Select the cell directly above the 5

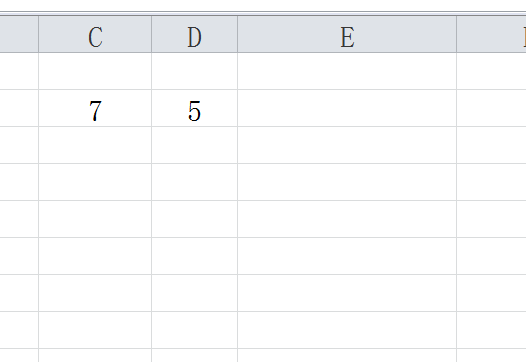(x=195, y=71)
